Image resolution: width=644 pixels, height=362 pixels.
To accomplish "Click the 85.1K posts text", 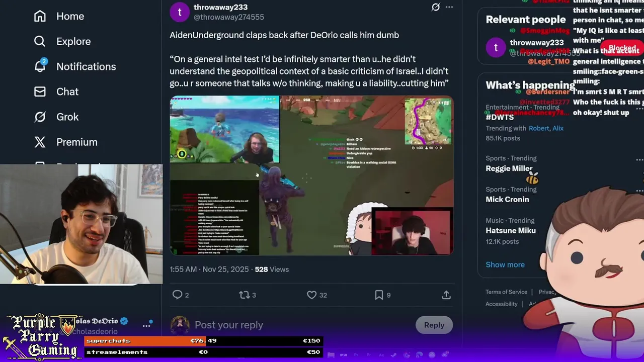I will 503,138.
